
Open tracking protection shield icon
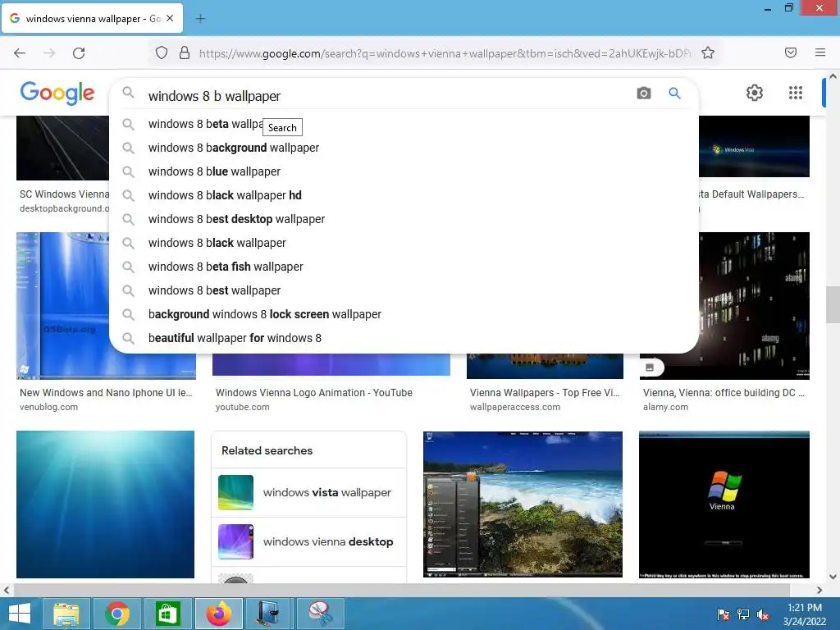click(x=162, y=52)
